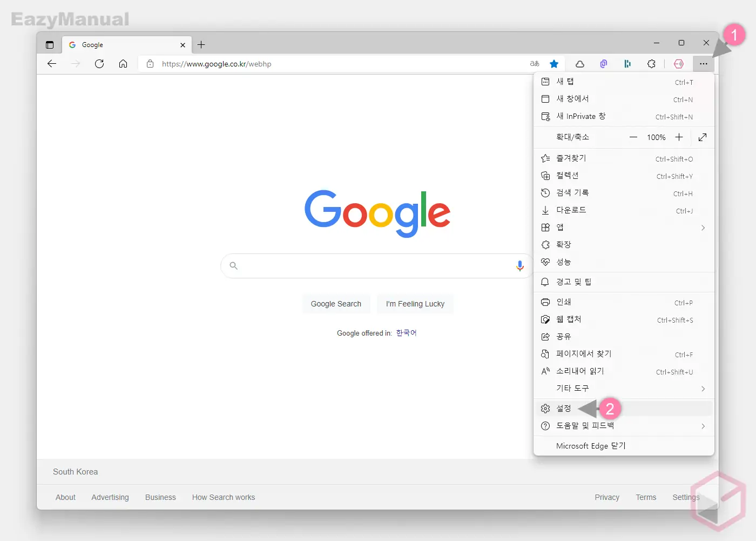Enter full screen from zoom row
The image size is (756, 541).
(x=703, y=137)
